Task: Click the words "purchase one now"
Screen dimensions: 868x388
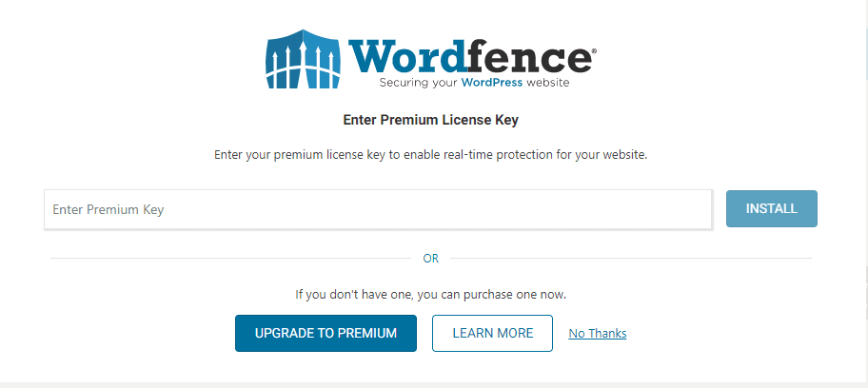Action: coord(528,294)
